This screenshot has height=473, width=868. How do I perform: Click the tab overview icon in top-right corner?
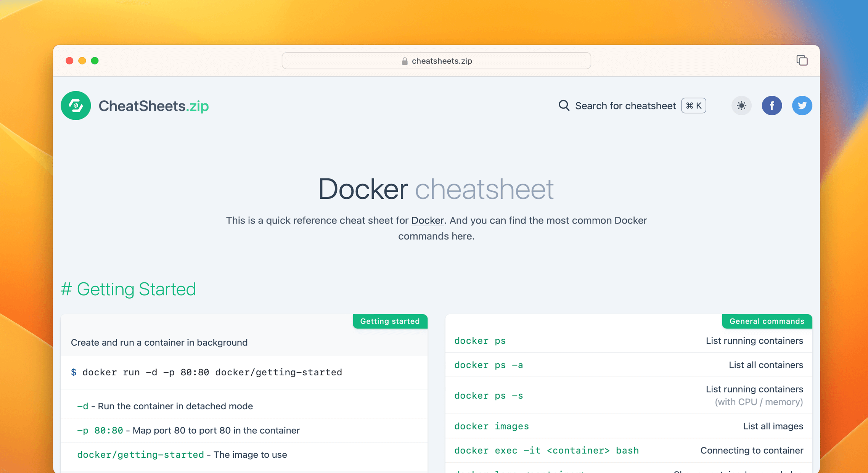(x=802, y=60)
